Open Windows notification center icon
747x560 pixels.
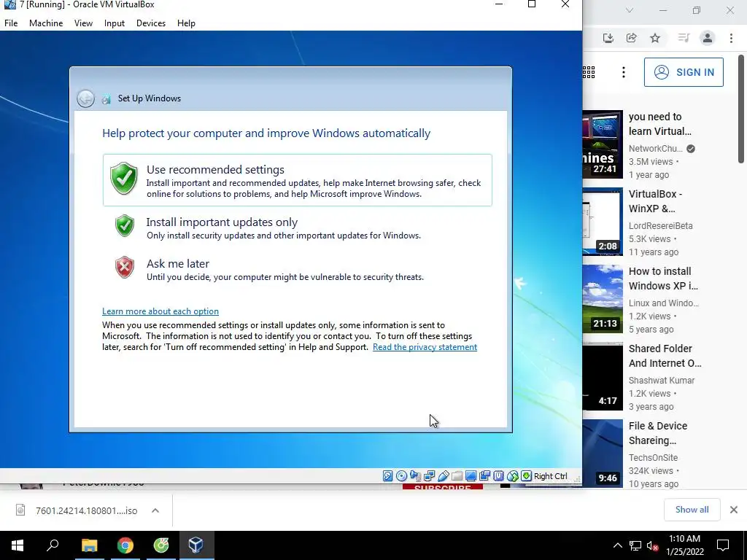point(723,545)
